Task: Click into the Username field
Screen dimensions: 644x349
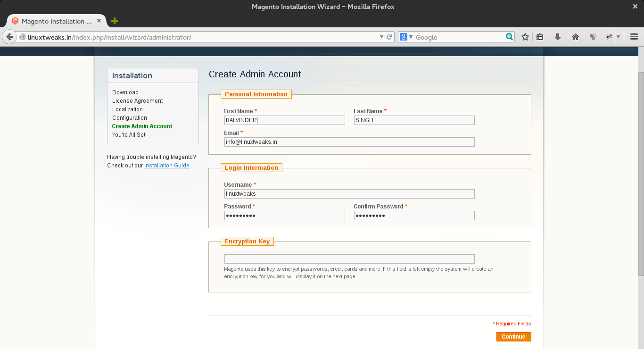Action: click(349, 194)
